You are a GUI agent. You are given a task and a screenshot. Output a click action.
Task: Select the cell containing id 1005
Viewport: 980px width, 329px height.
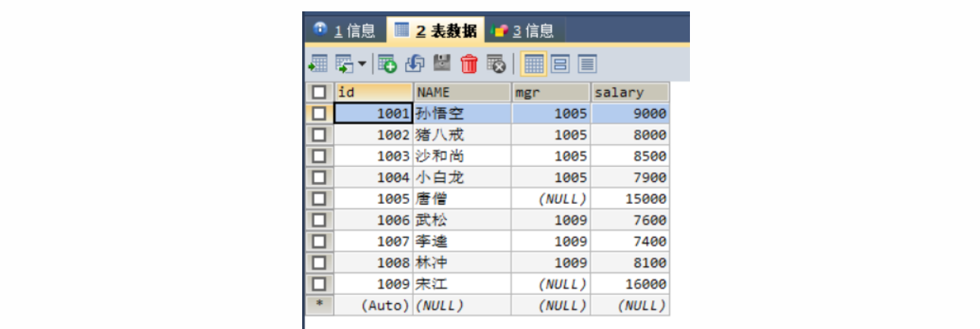click(373, 199)
